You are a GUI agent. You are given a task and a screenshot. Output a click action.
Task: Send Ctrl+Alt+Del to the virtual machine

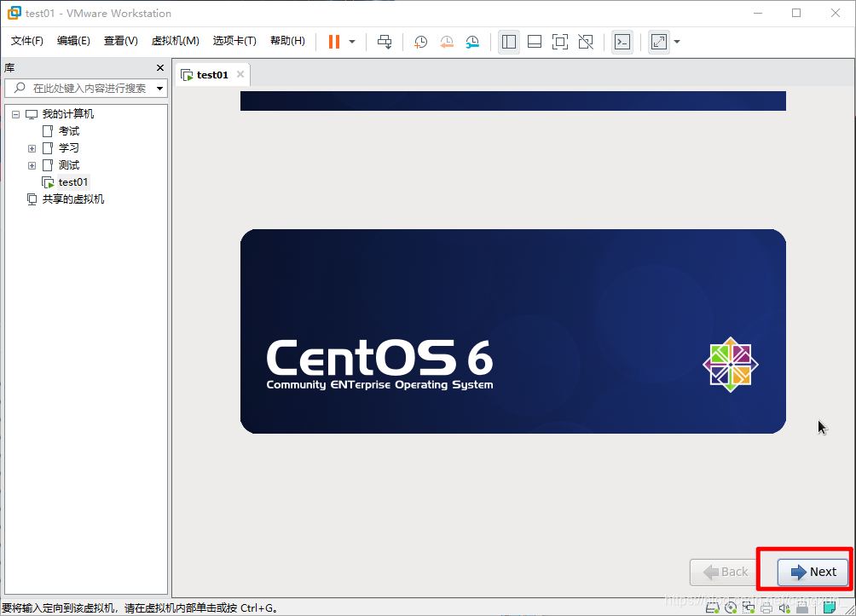pos(385,42)
